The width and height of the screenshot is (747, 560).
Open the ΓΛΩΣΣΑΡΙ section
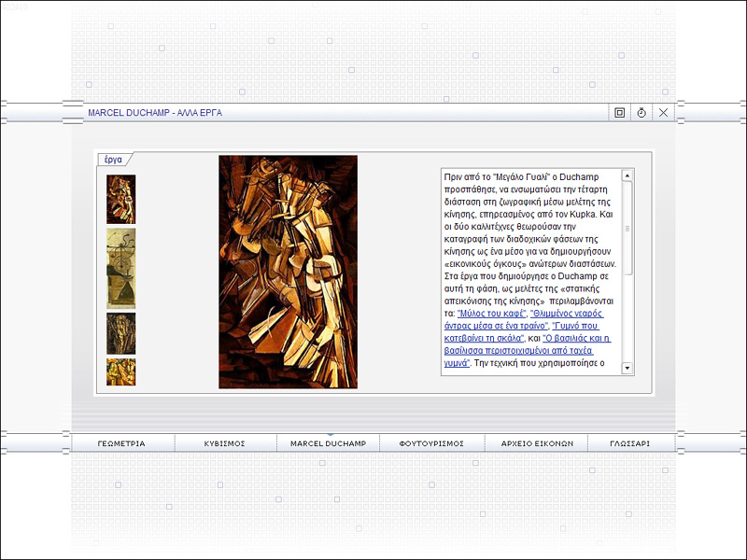tap(629, 443)
